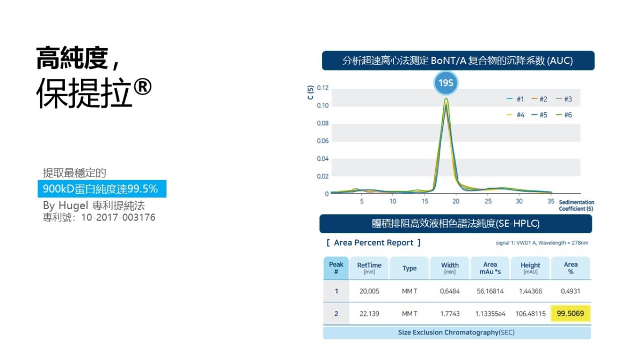Screen dimensions: 644x362
Task: Click the #5 legend entry
Action: pyautogui.click(x=539, y=115)
